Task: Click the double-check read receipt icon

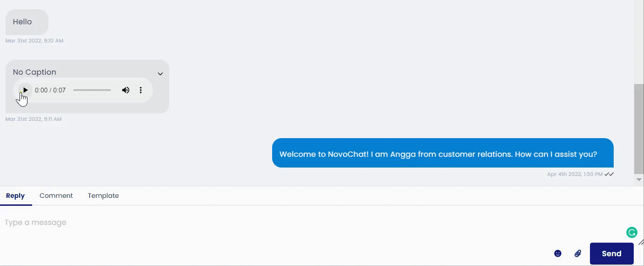Action: pyautogui.click(x=609, y=174)
